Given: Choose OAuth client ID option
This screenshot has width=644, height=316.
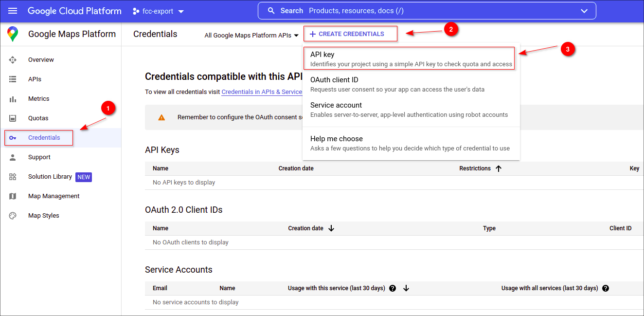Looking at the screenshot, I should 411,84.
